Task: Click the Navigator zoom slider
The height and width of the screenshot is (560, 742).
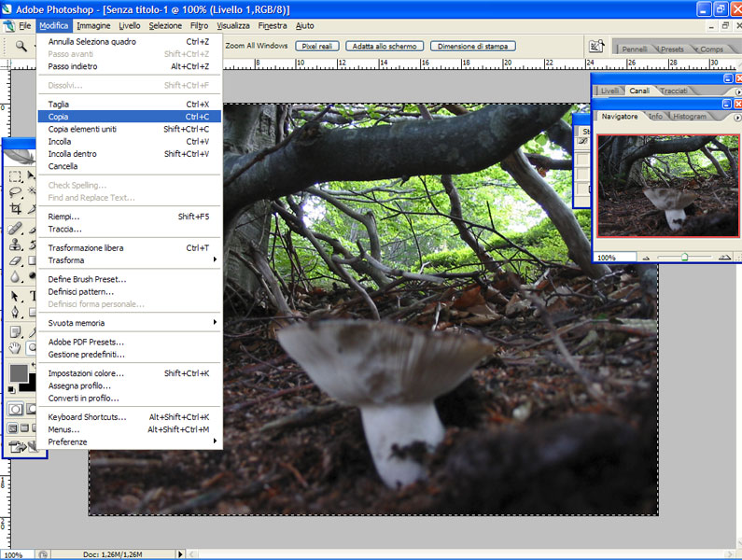Action: tap(684, 257)
